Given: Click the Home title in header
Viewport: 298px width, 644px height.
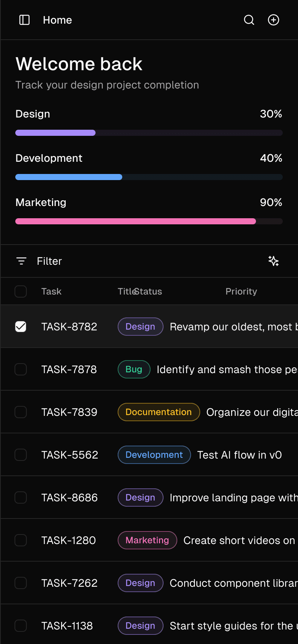Looking at the screenshot, I should [57, 20].
